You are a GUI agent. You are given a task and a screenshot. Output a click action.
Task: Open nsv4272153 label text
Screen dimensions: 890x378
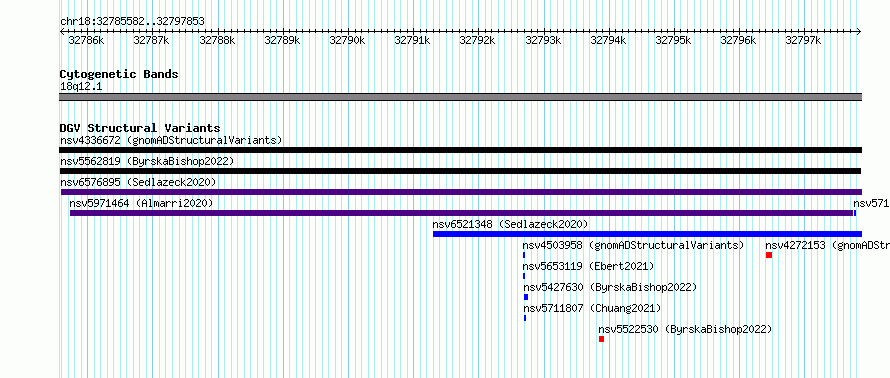coord(828,245)
